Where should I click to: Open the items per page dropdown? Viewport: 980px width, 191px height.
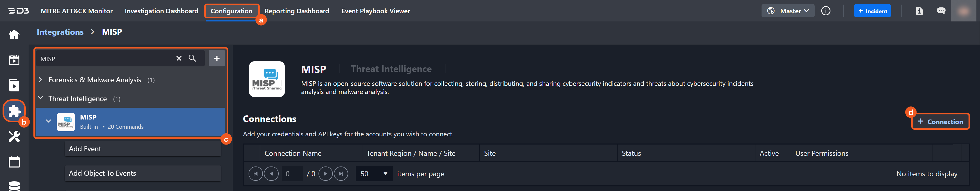(374, 173)
